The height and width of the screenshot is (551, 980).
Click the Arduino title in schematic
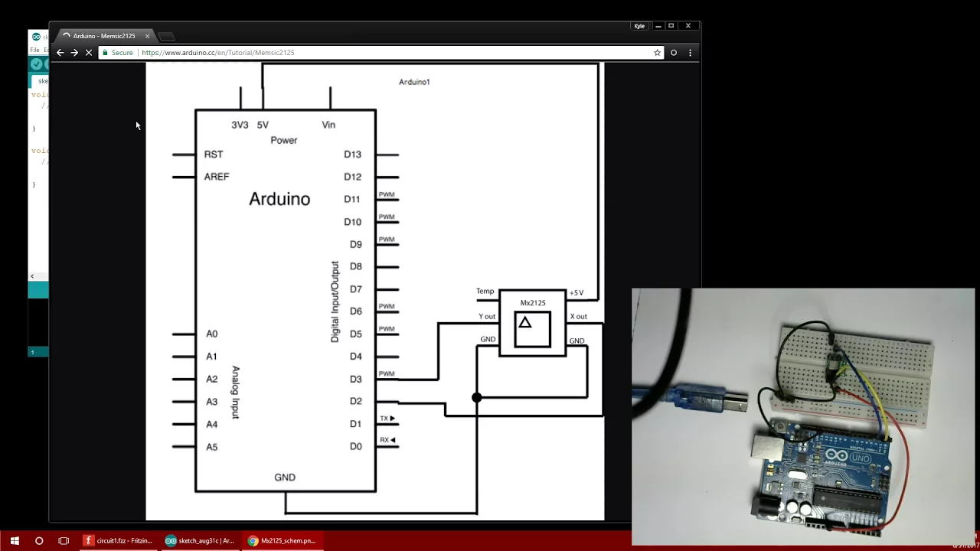pyautogui.click(x=279, y=199)
